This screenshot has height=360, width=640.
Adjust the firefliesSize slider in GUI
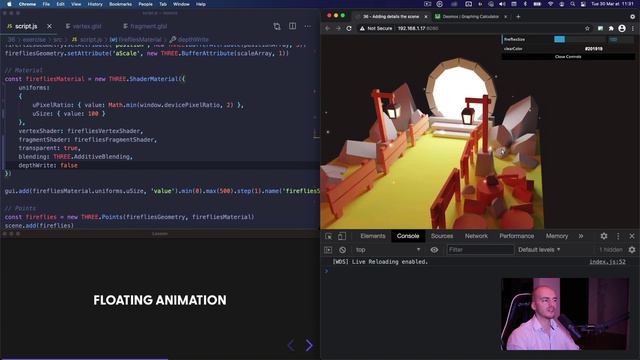(x=580, y=39)
